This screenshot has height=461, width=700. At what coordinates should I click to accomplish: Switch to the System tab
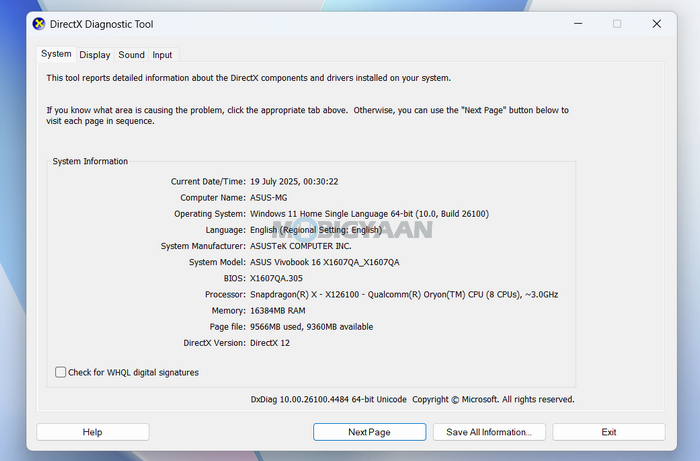56,54
